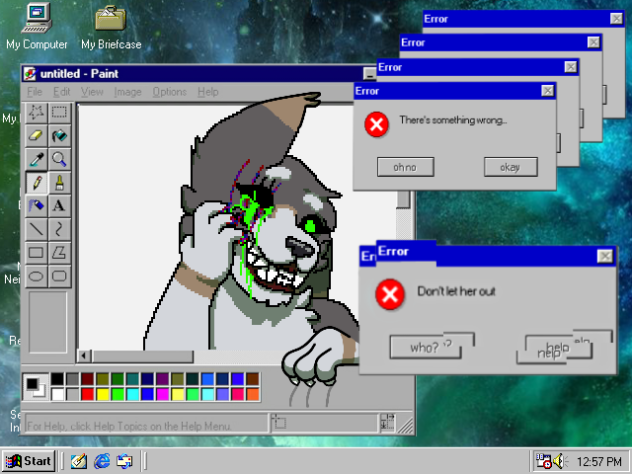This screenshot has height=474, width=632.
Task: Pick the black color swatch
Action: 57,379
